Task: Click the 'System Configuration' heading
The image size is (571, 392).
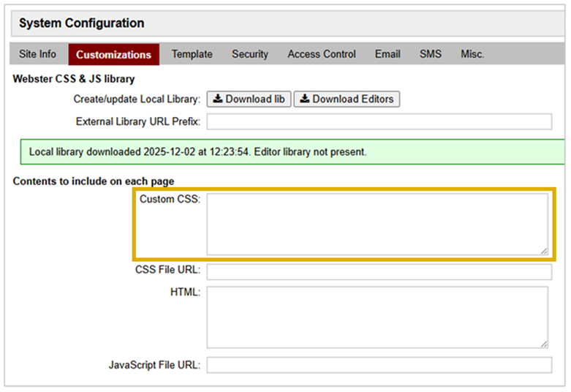Action: (x=82, y=23)
